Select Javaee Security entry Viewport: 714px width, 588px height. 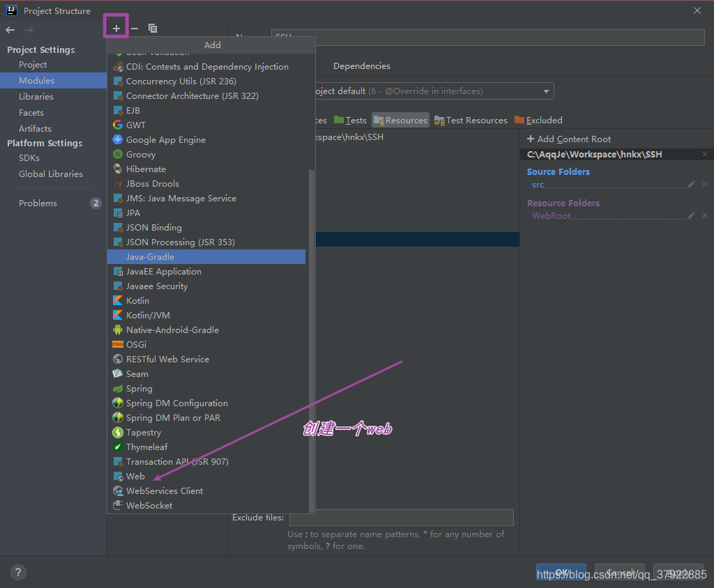click(x=206, y=286)
